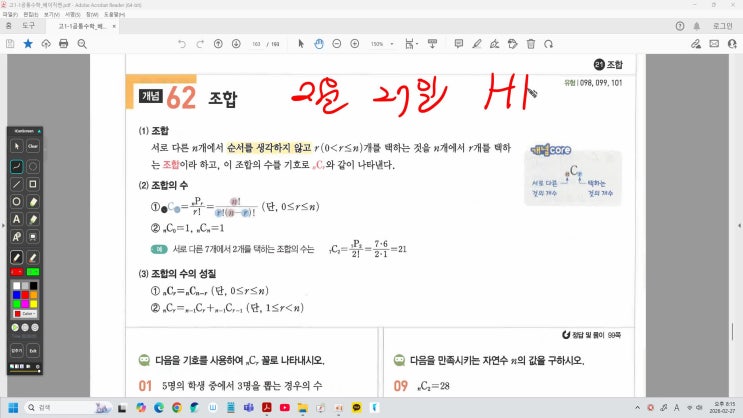Screen dimensions: 743x418
Task: Click the Clear button in drawing panel
Action: pyautogui.click(x=33, y=146)
